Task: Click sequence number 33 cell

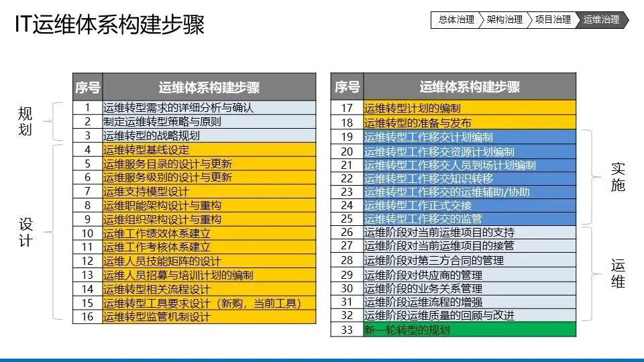Action: [347, 330]
